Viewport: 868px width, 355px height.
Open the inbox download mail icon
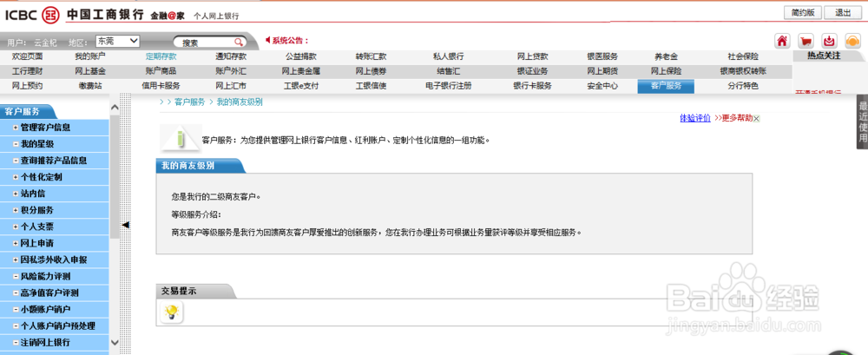tap(829, 41)
